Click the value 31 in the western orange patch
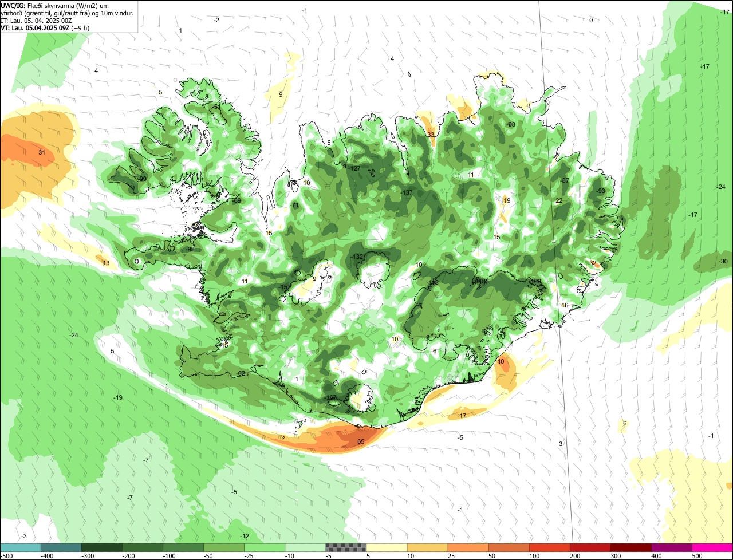Image resolution: width=733 pixels, height=560 pixels. (42, 152)
